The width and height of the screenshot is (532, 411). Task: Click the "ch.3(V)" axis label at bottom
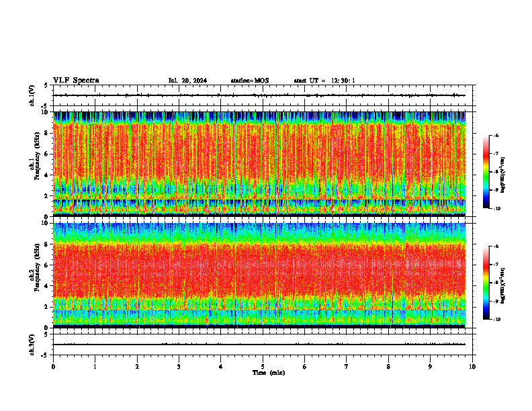pos(32,345)
